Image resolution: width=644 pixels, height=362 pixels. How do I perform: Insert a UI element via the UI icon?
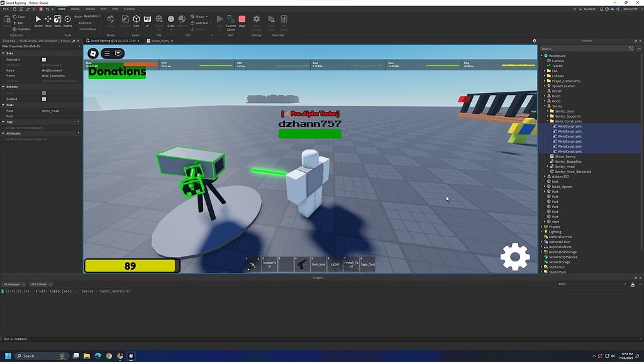click(147, 19)
